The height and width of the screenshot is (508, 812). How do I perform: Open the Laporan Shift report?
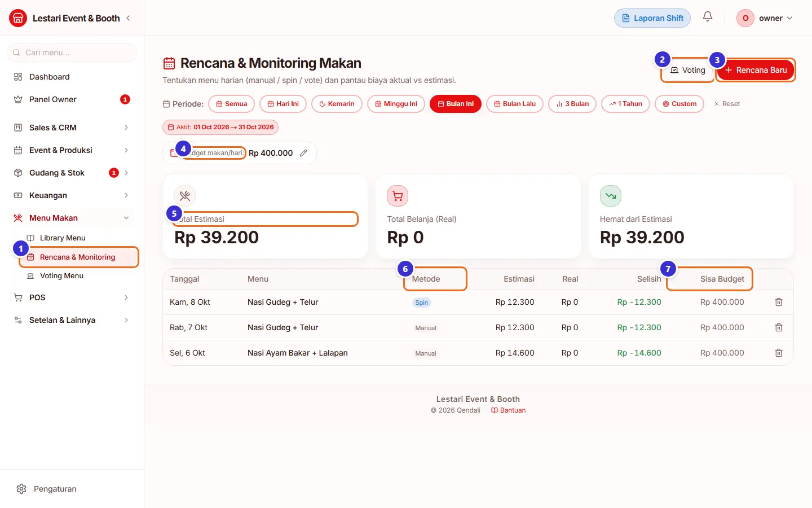coord(652,18)
